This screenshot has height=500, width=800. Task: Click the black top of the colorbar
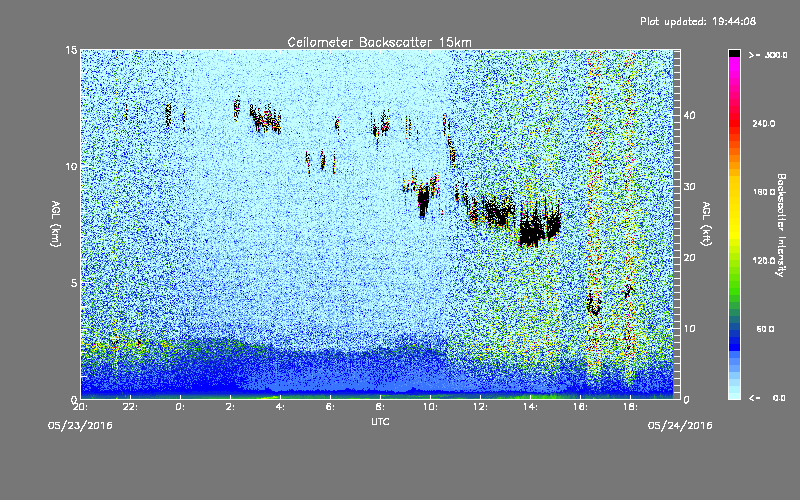pyautogui.click(x=734, y=53)
